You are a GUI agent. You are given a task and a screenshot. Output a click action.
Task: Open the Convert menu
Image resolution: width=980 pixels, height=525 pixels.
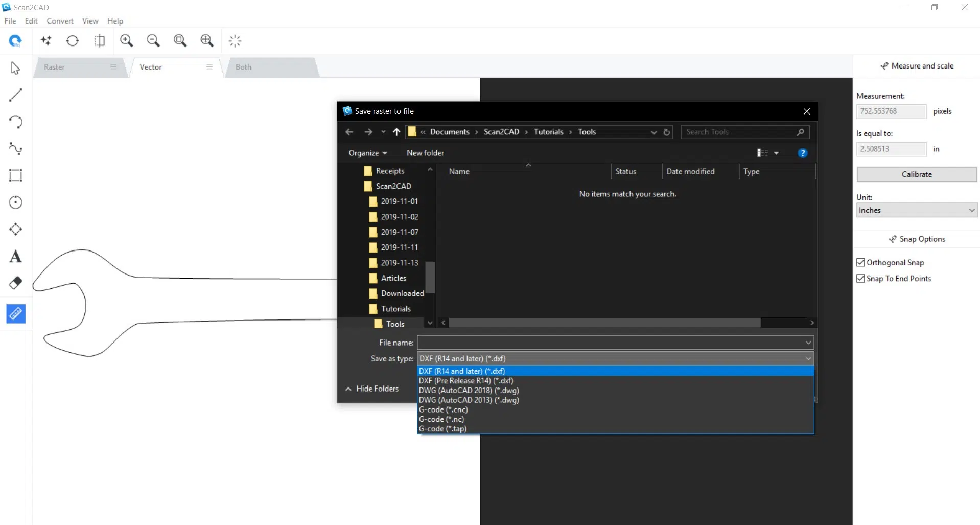click(60, 21)
